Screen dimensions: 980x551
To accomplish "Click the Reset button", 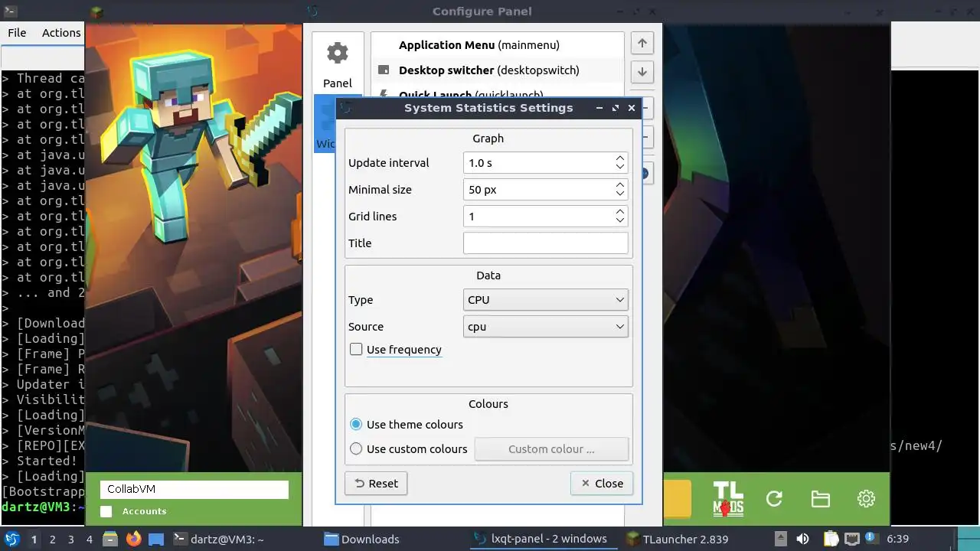I will [x=376, y=483].
